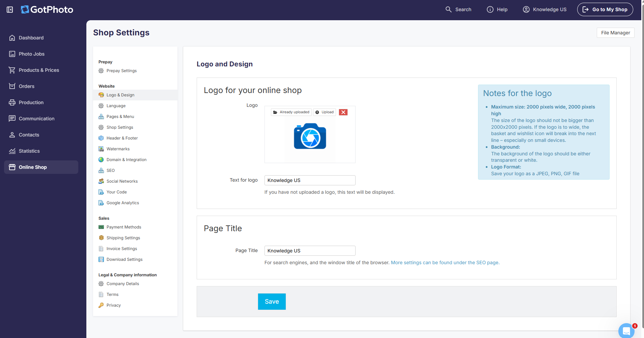Open Shop Settings under Website

pyautogui.click(x=135, y=127)
